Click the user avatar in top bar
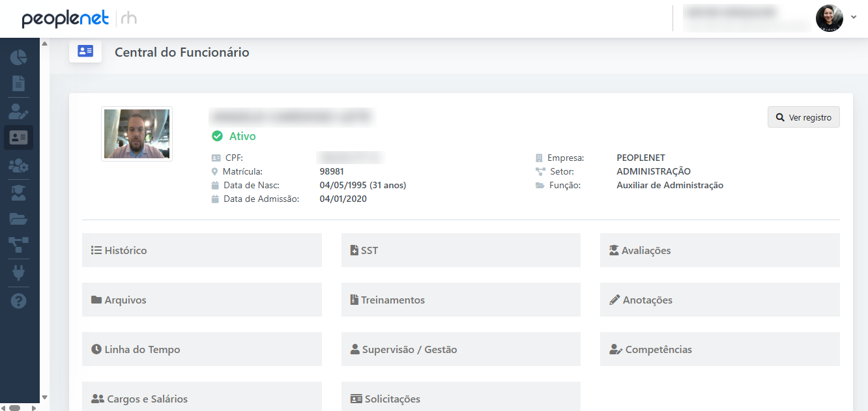Viewport: 868px width, 411px height. pyautogui.click(x=829, y=18)
